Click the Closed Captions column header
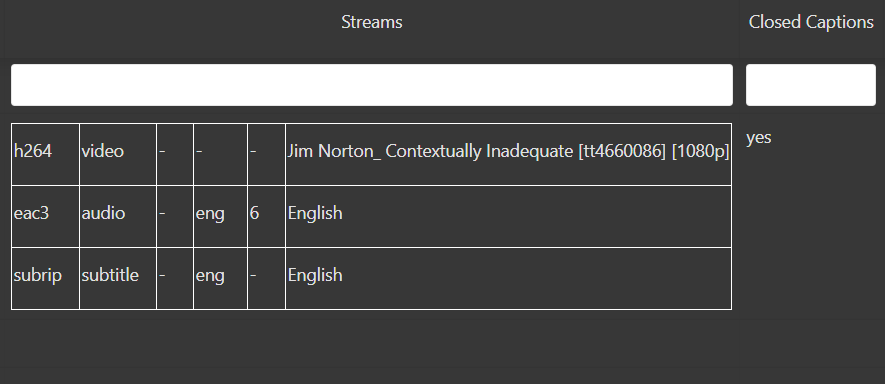 (x=811, y=22)
